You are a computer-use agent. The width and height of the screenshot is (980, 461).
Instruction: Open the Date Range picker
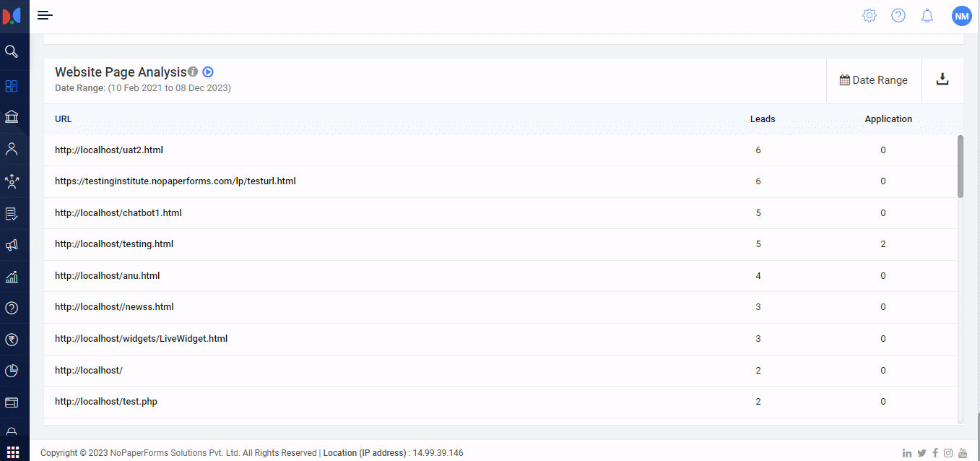[x=874, y=80]
